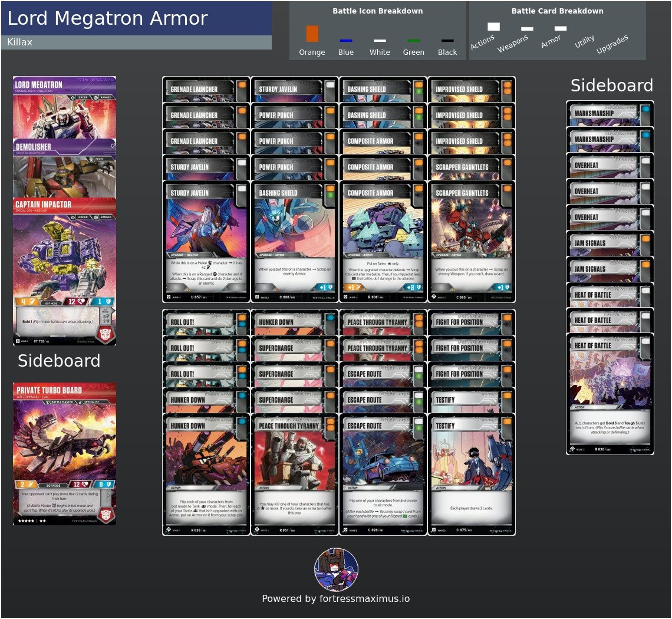
Task: Click the Battle Master badge on Private Turbo Board
Action: pos(59,402)
